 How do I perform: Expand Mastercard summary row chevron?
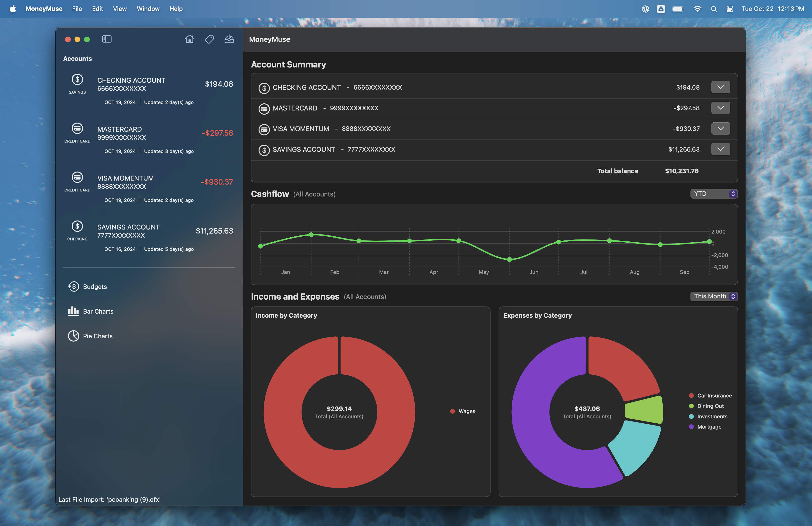click(721, 108)
